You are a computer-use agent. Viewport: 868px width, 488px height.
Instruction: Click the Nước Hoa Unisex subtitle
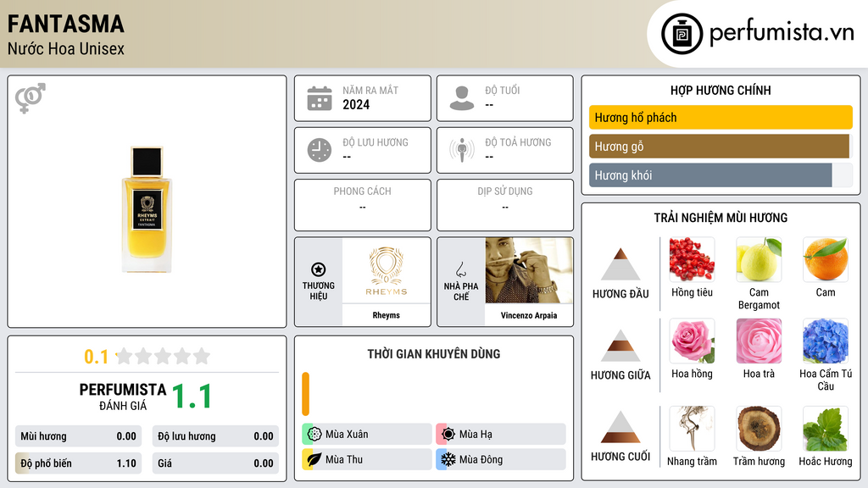[66, 49]
